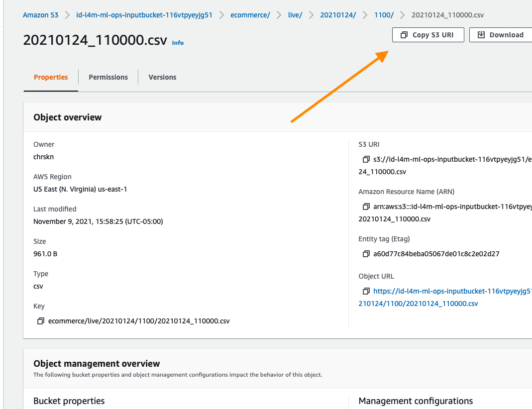The image size is (532, 409).
Task: Navigate to ecommerce/ folder breadcrumb
Action: point(250,15)
